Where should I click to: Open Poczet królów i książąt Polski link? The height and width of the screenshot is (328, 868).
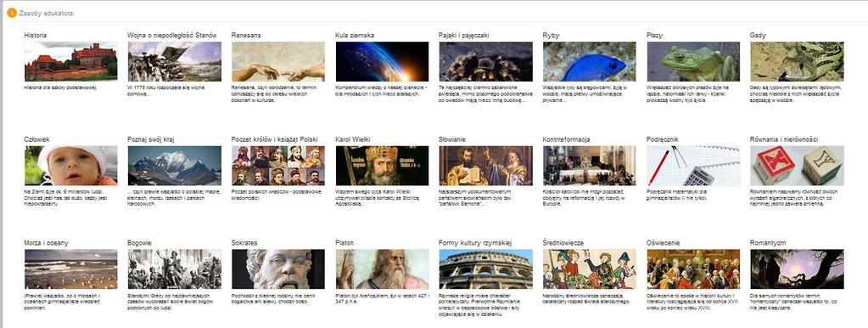tap(275, 139)
